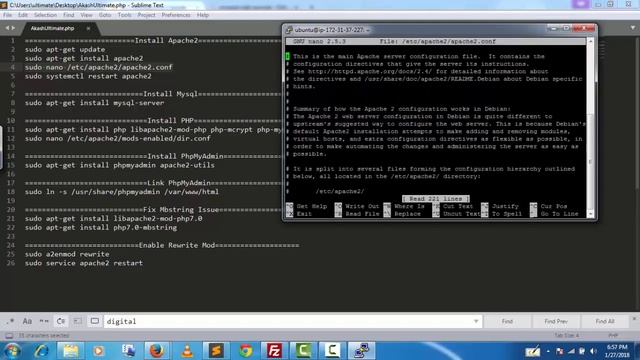Open the find history dropdown arrow
Screen dimensions: 640x360
point(476,321)
